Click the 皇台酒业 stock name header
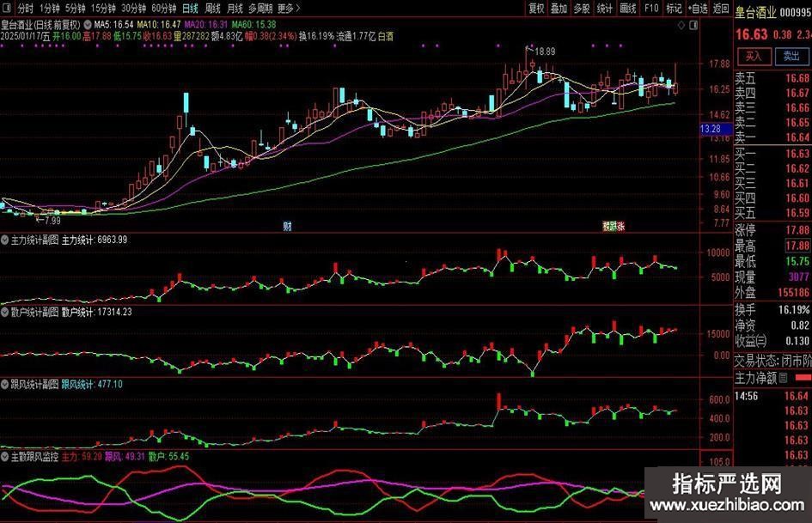Screen dimensions: 812x523 (755, 12)
